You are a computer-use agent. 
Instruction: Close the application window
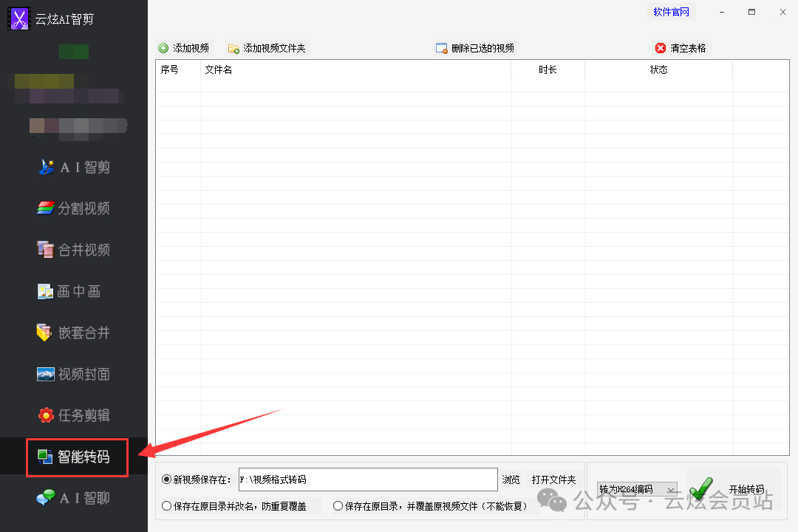point(782,12)
